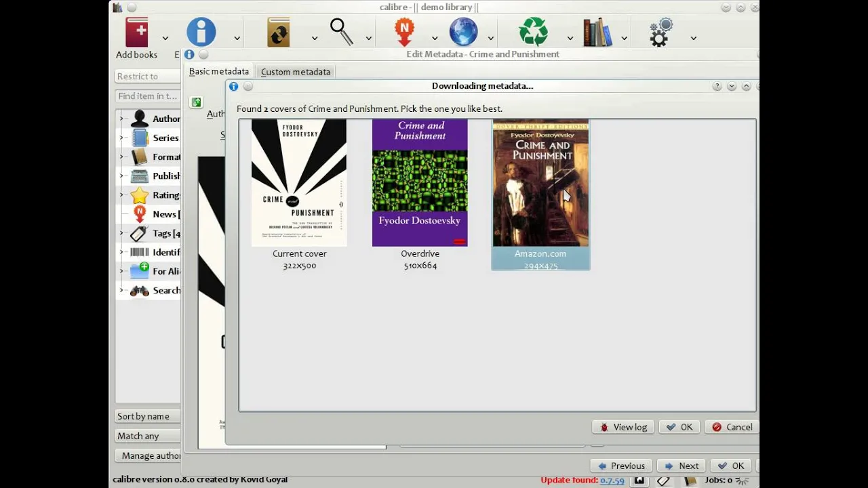Viewport: 868px width, 488px height.
Task: Open the Convert books dropdown arrow
Action: (x=314, y=38)
